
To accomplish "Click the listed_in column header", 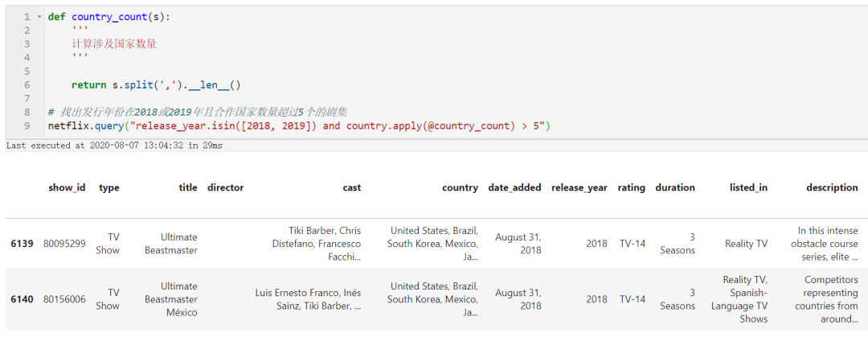I will (x=748, y=187).
